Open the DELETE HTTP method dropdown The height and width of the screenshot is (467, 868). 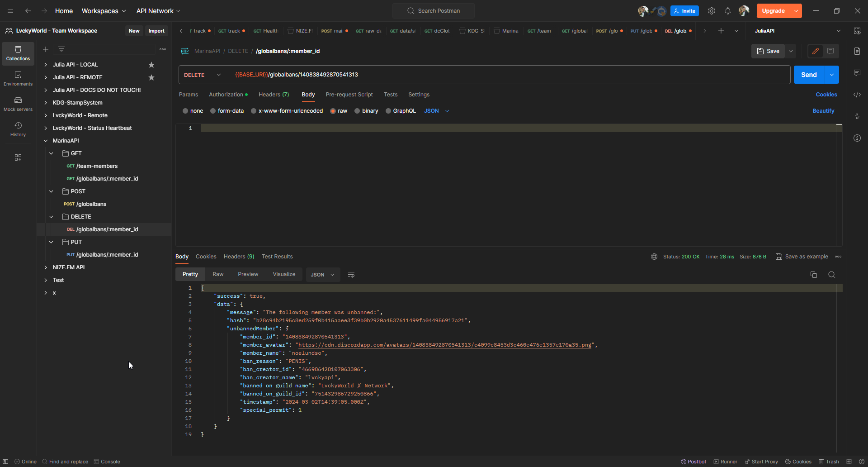pyautogui.click(x=203, y=75)
